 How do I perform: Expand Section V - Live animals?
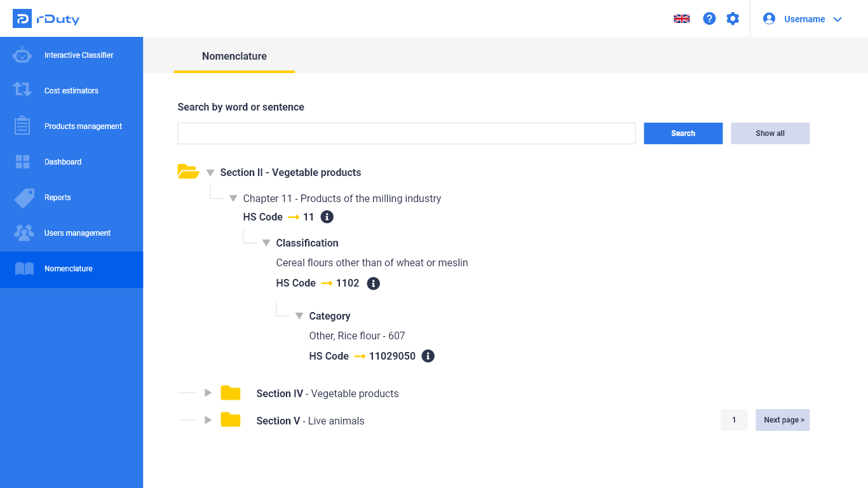208,419
